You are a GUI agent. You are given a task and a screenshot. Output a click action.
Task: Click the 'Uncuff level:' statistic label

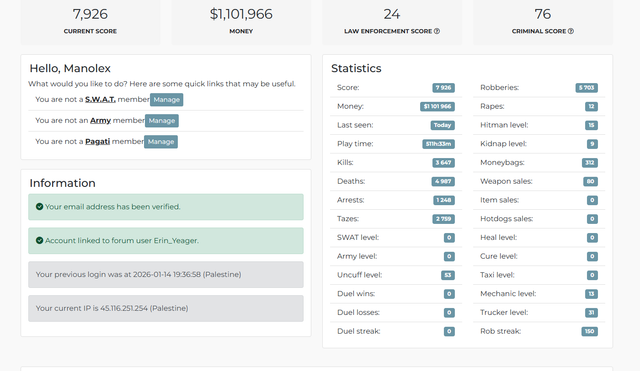tap(360, 275)
